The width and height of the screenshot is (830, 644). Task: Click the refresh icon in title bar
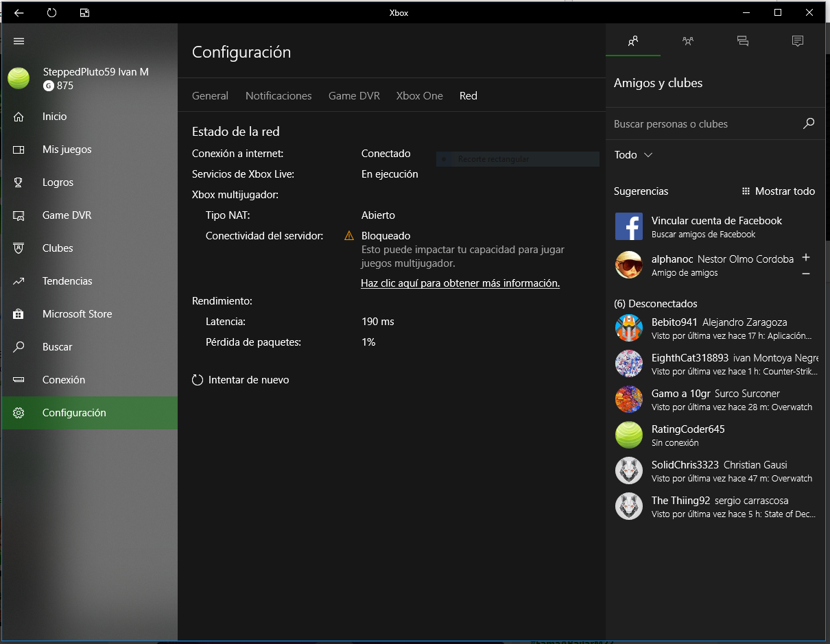coord(52,12)
